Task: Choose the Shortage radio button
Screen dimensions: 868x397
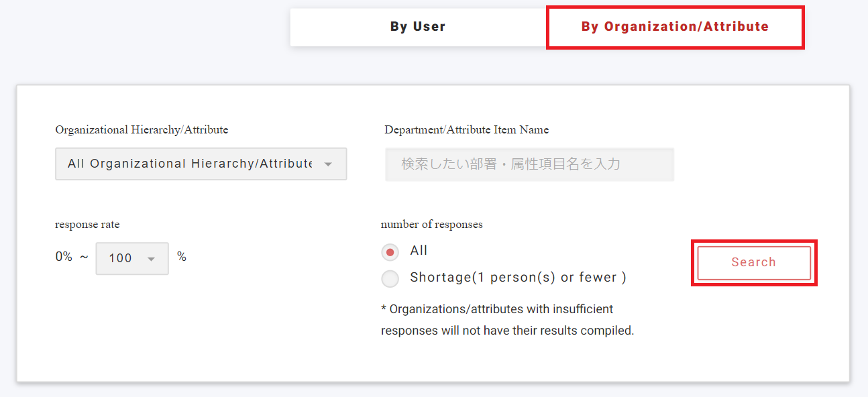Action: [390, 278]
